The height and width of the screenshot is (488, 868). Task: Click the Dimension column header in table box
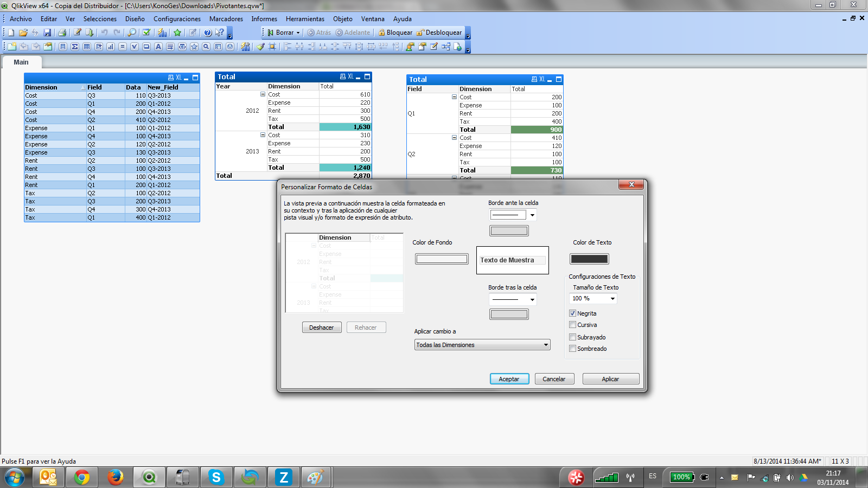(x=55, y=87)
